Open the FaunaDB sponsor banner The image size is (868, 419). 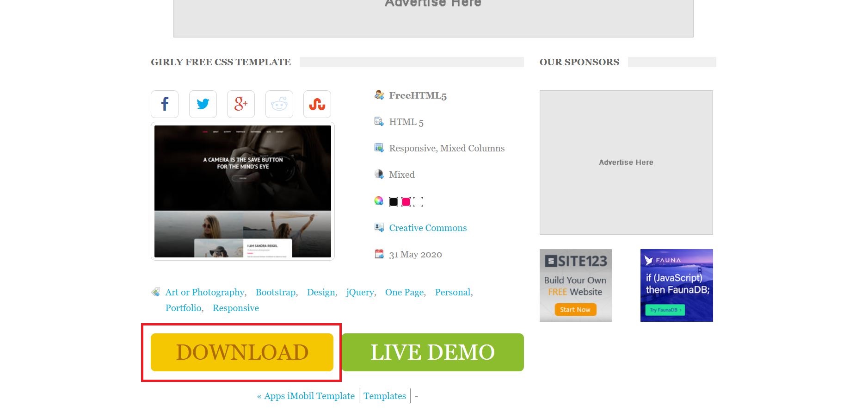point(677,285)
